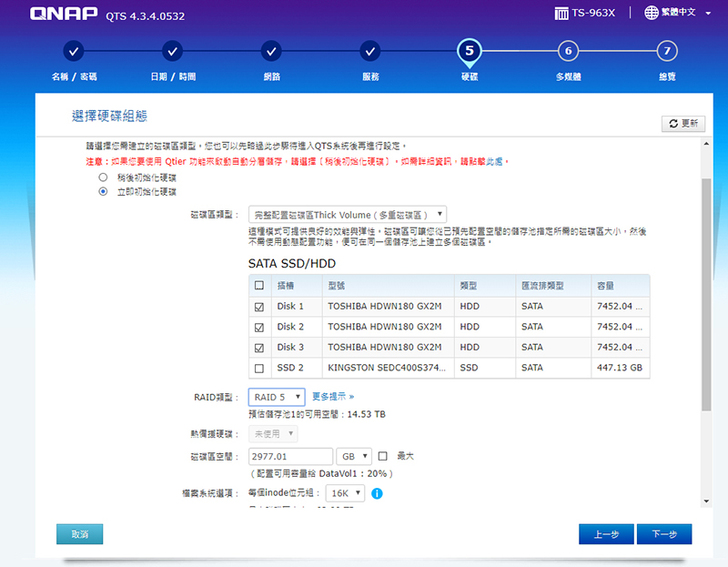Click the step 2 date/time checkmark icon
Viewport: 728px width, 567px height.
[172, 51]
